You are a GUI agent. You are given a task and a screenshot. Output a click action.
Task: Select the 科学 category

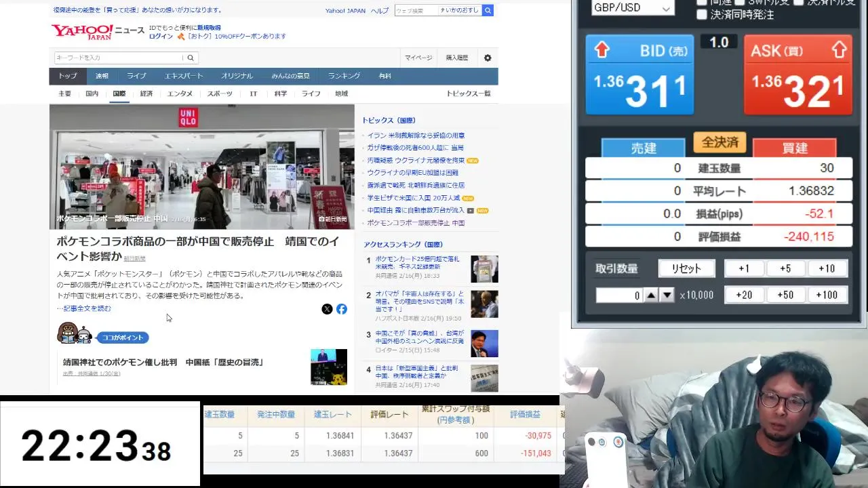tap(281, 94)
